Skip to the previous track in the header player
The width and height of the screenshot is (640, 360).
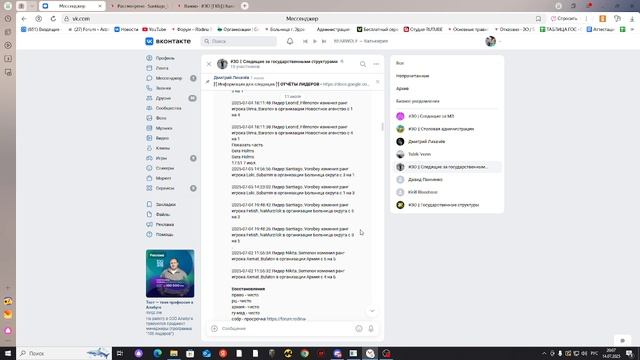(x=305, y=41)
